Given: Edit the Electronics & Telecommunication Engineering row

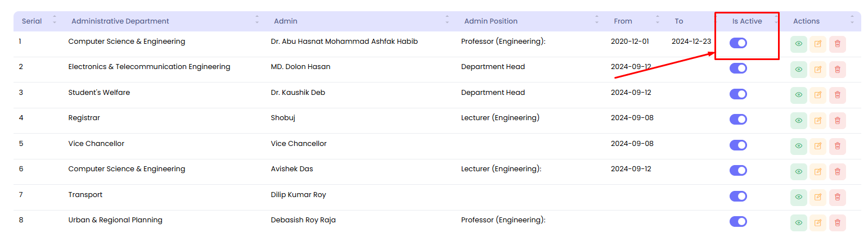Looking at the screenshot, I should click(818, 70).
